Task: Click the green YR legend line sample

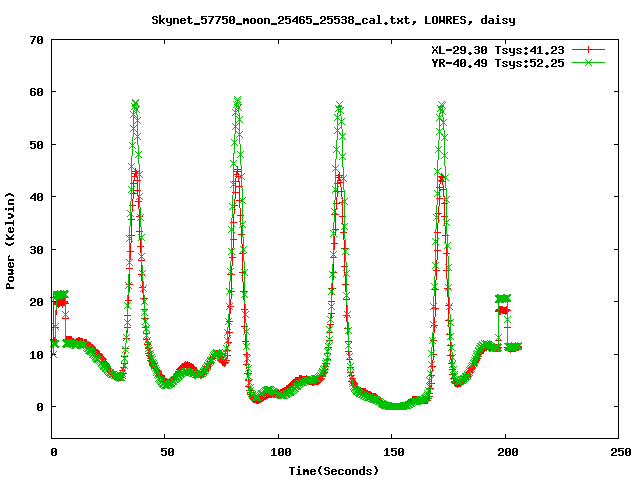Action: click(x=588, y=62)
